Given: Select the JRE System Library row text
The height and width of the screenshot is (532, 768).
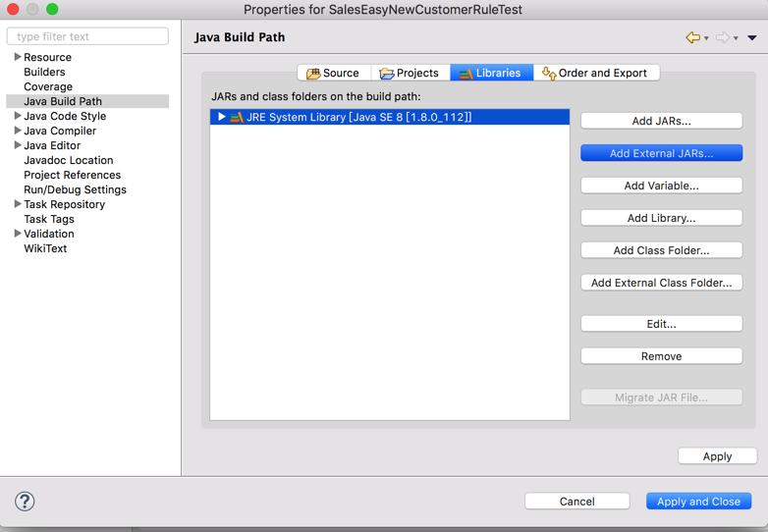Looking at the screenshot, I should 359,117.
